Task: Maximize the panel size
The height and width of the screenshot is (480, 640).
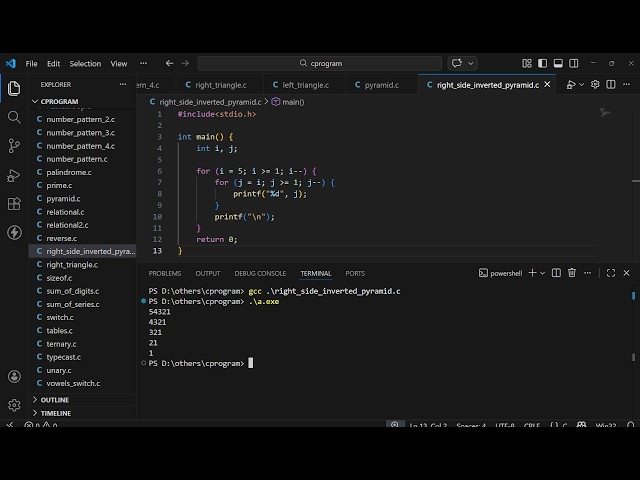Action: point(611,273)
